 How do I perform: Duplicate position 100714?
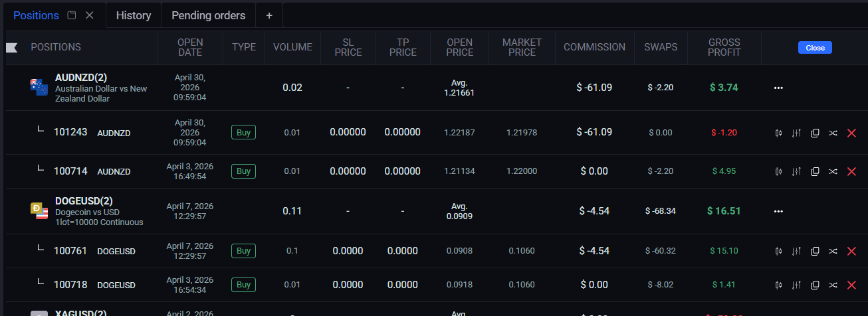(x=815, y=171)
